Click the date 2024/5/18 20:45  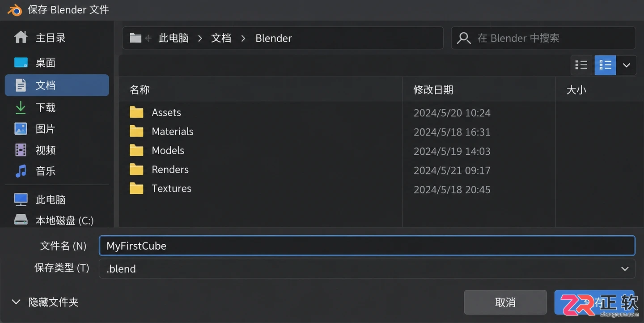click(x=452, y=190)
